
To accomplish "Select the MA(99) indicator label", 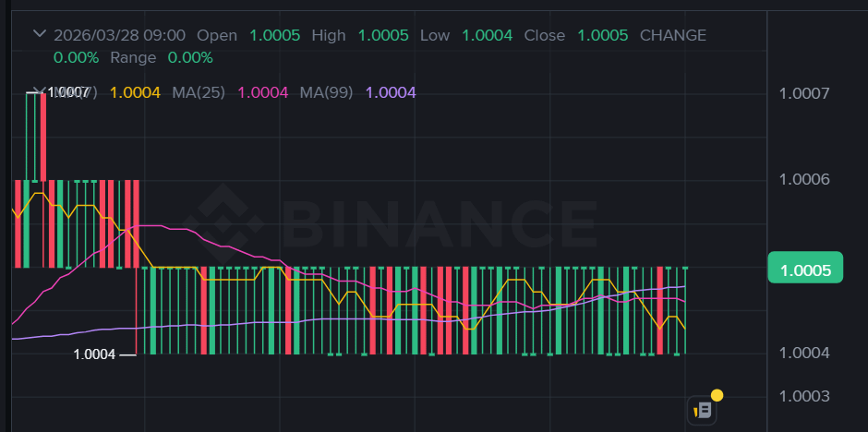I will [x=326, y=92].
